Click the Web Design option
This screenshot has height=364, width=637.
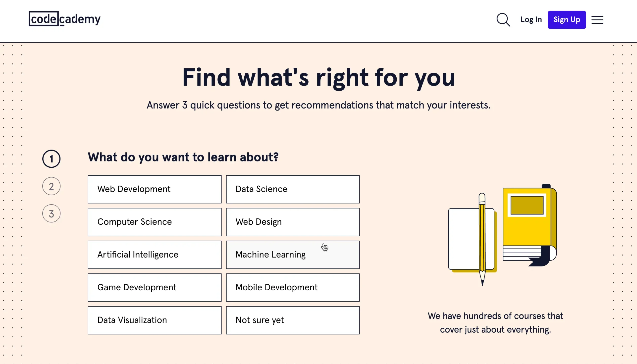(293, 222)
